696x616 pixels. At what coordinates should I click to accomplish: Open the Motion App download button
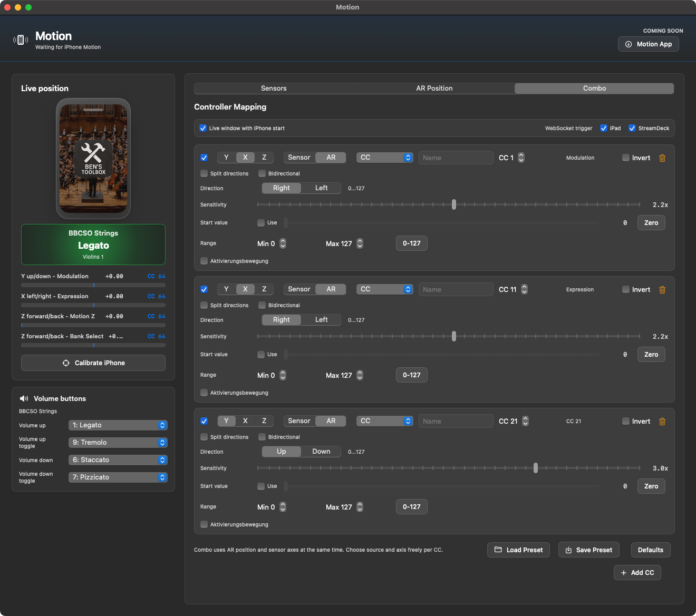coord(648,44)
